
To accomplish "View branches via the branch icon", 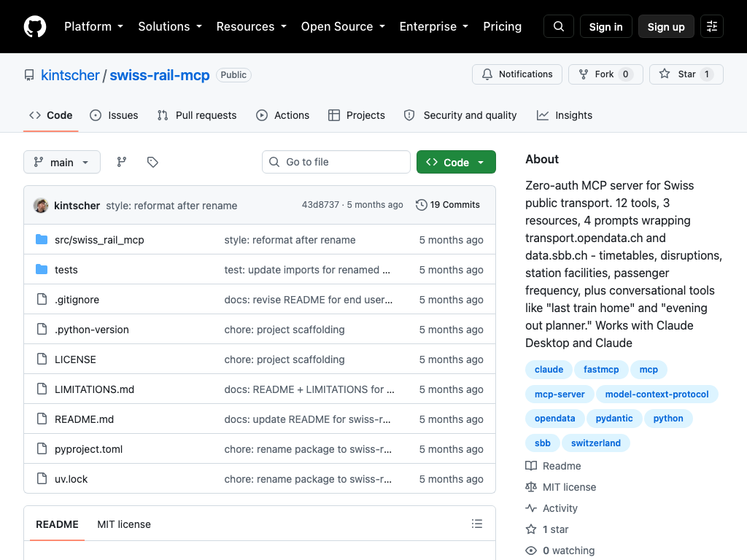I will coord(122,163).
